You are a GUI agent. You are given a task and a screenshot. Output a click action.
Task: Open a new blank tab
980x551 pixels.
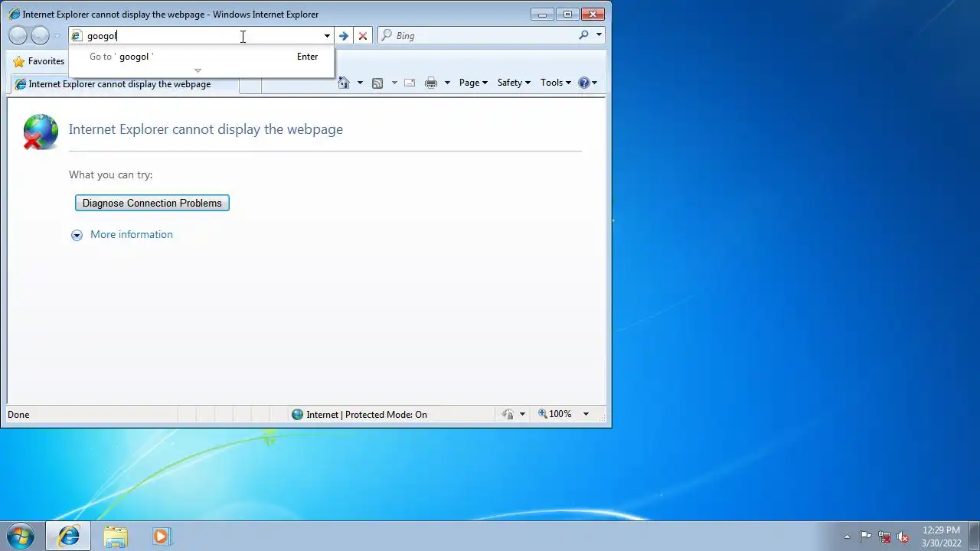pyautogui.click(x=250, y=84)
